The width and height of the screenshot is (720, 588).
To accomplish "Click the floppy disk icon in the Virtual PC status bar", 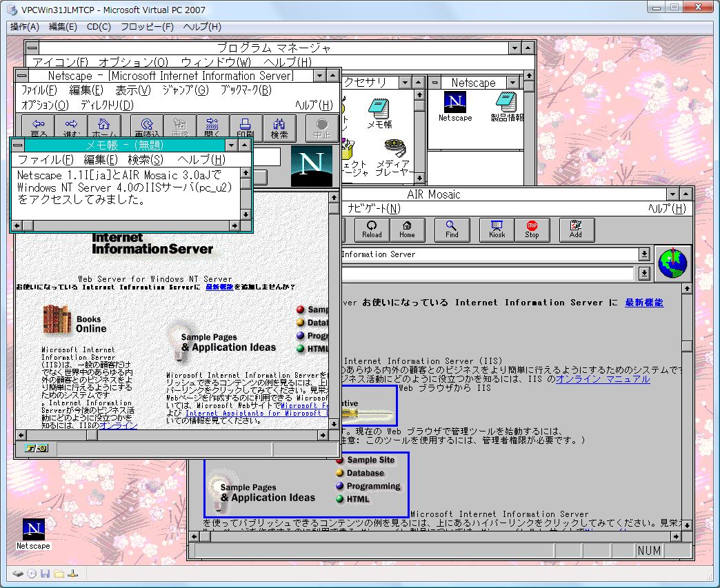I will point(45,574).
